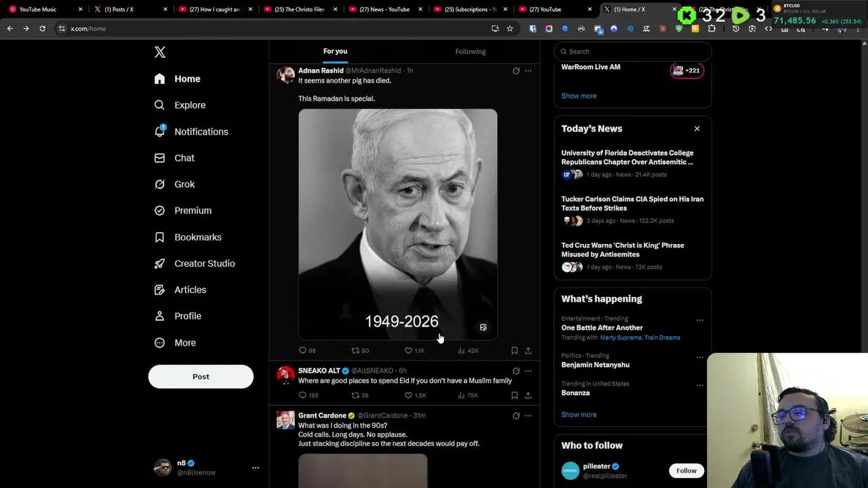Screen dimensions: 868x488
Task: Open Premium in the sidebar
Action: pos(183,210)
